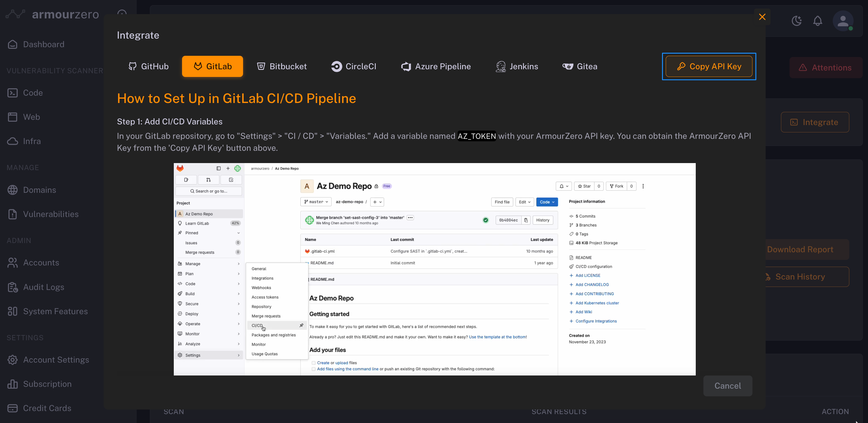Close the Integrate dialog with X icon
868x423 pixels.
tap(762, 17)
